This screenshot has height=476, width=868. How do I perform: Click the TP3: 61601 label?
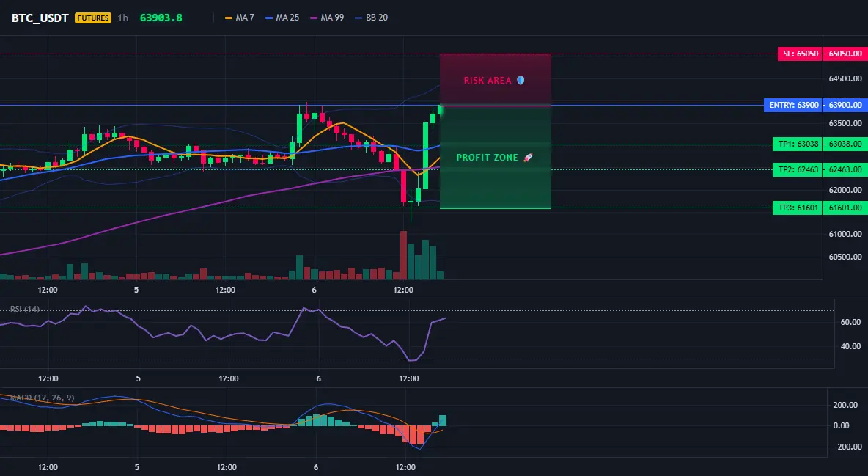[x=797, y=208]
